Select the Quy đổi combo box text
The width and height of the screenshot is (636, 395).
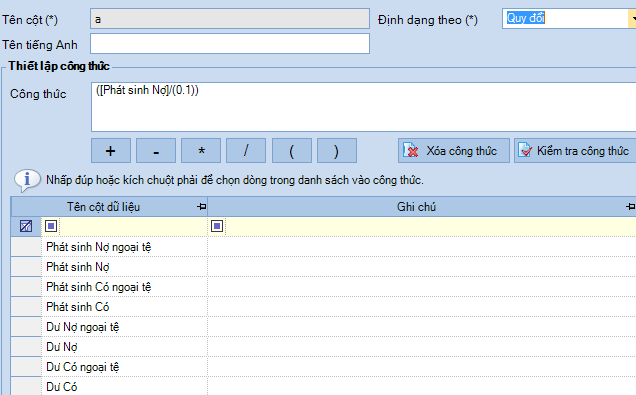pos(526,18)
